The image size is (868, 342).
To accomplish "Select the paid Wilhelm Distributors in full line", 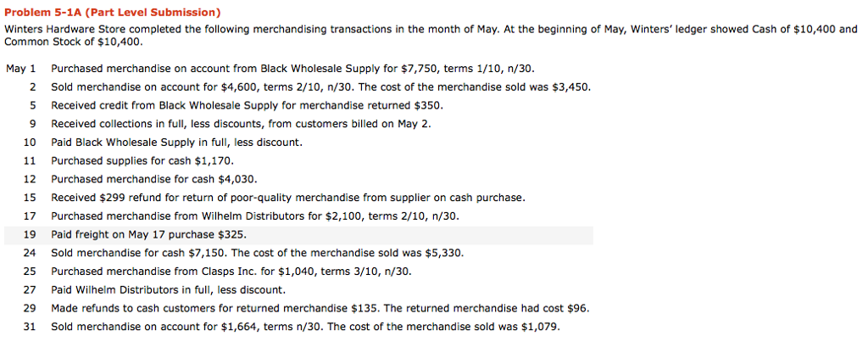I will point(168,290).
